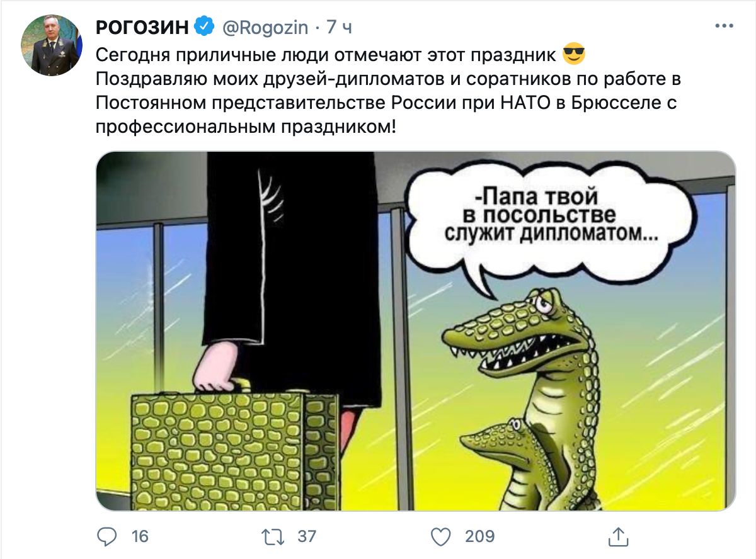
Task: Like the tweet with the heart icon
Action: coord(440,536)
